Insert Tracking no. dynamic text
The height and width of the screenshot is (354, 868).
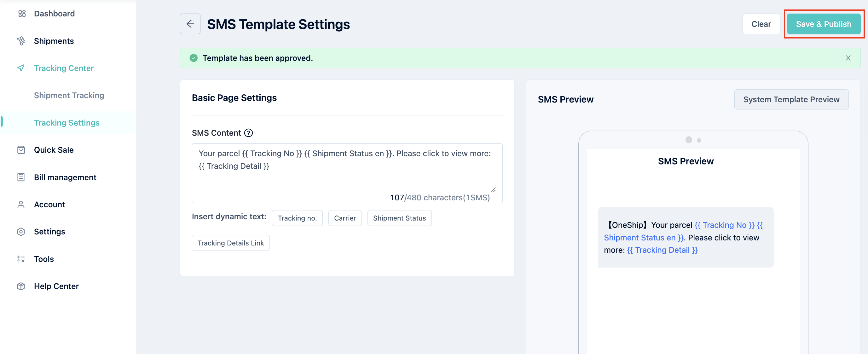tap(297, 218)
